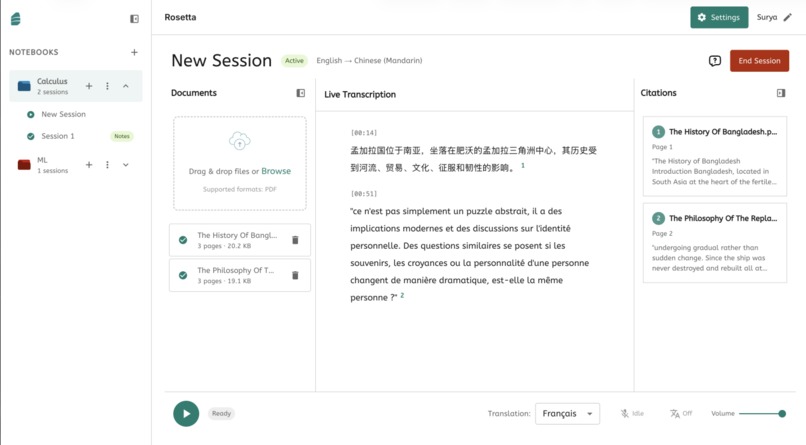Add a session to the Calculus notebook

coord(89,86)
